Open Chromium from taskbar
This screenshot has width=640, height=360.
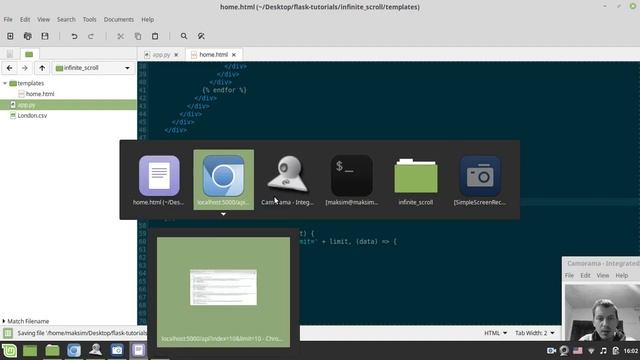(74, 351)
